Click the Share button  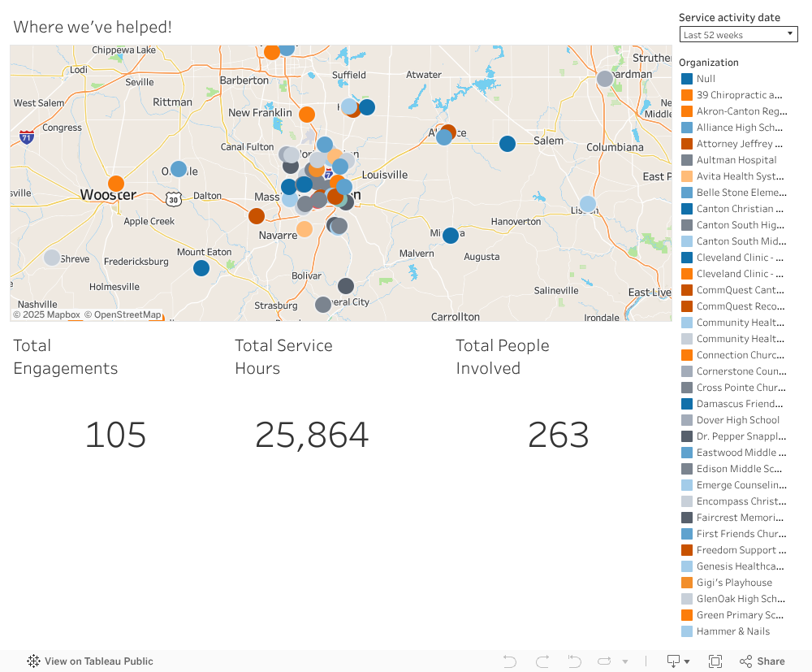[762, 661]
